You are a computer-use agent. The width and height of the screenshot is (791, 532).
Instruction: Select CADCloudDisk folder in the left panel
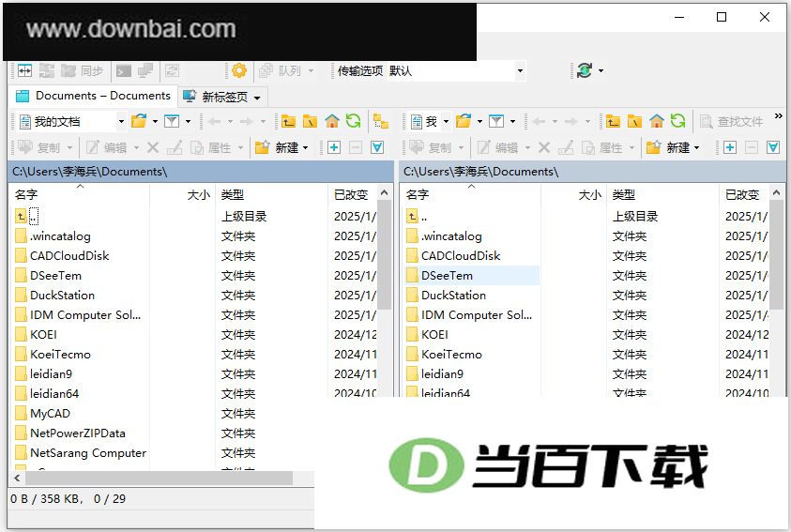[x=69, y=255]
